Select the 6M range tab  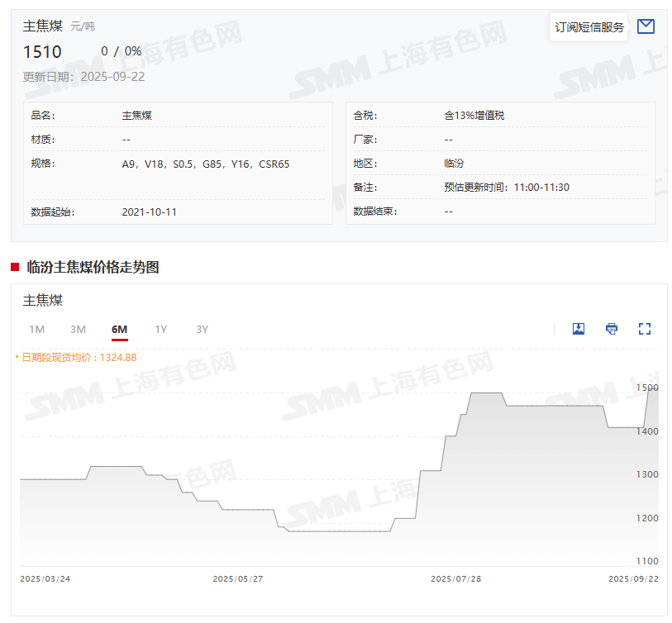click(120, 329)
